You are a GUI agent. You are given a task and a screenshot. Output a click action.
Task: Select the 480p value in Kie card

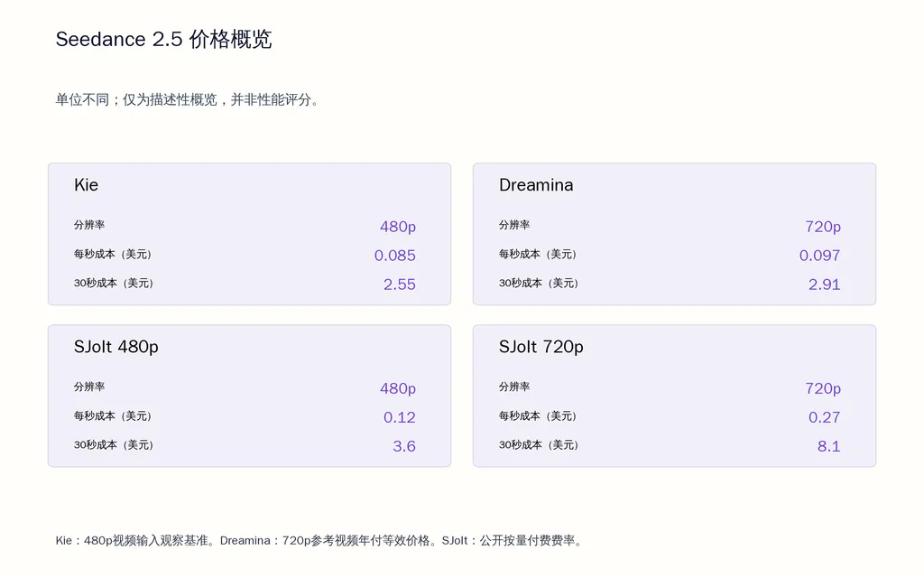point(398,227)
